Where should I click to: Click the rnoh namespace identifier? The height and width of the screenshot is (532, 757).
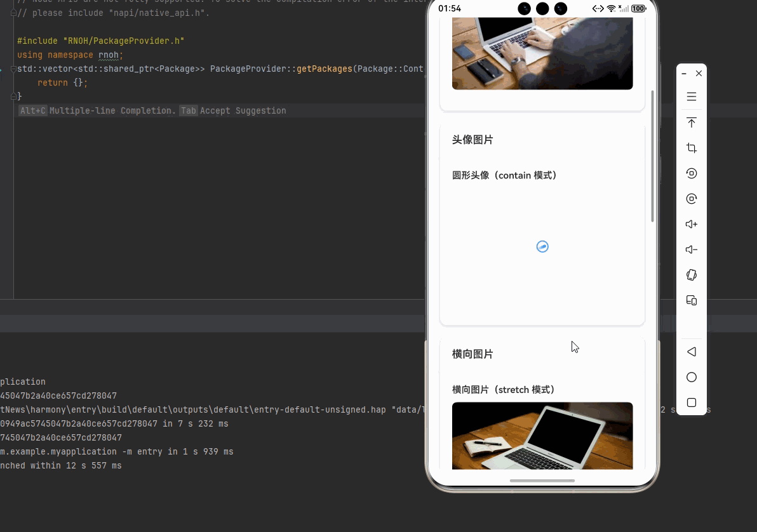click(109, 55)
